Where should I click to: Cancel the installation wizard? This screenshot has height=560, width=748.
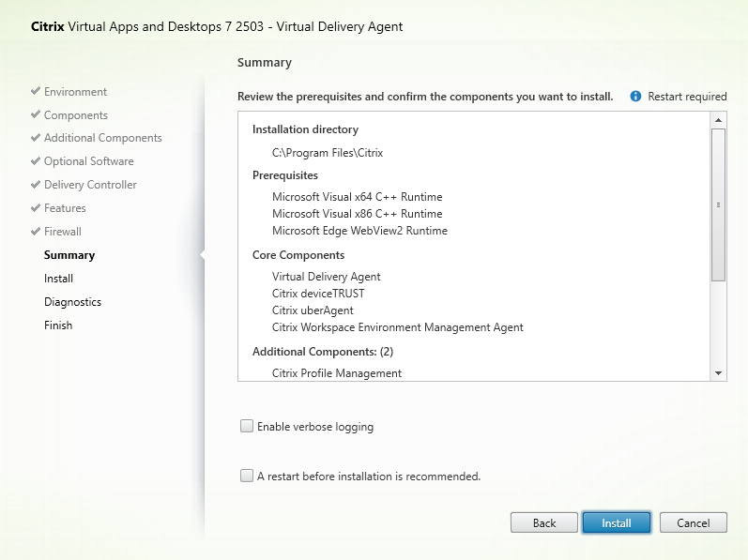click(693, 522)
